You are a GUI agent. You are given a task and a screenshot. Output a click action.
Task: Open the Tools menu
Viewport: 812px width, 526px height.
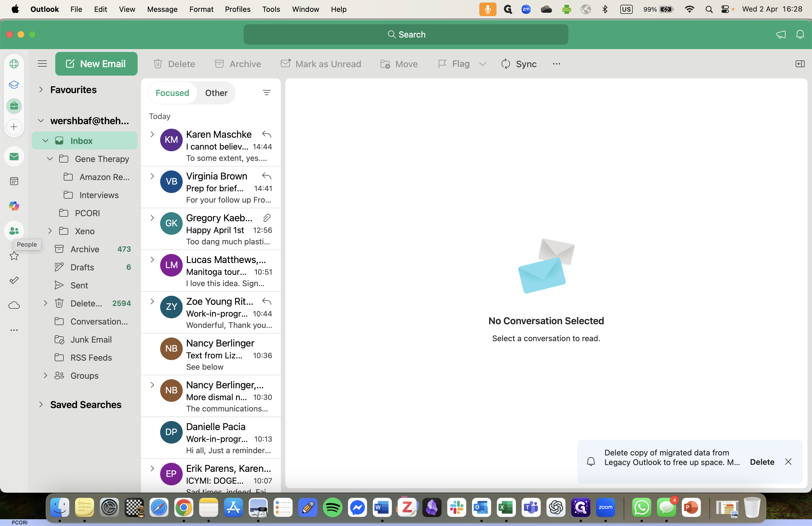tap(271, 9)
